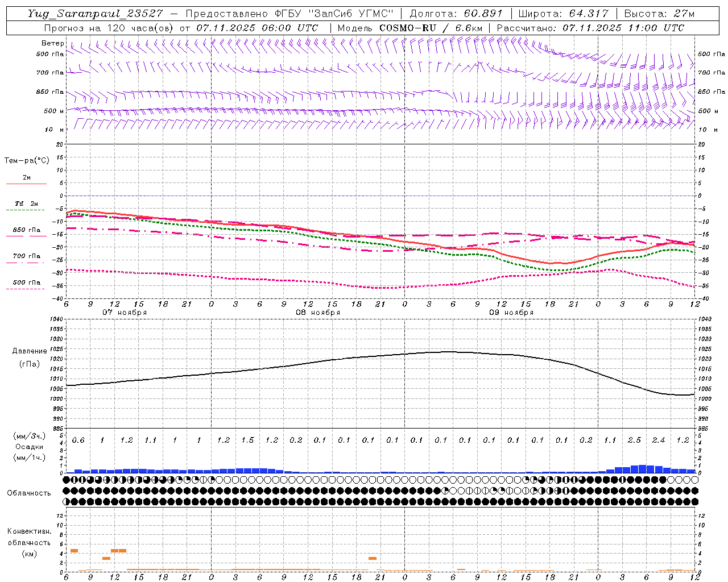This screenshot has height=582, width=728.
Task: Click the 'Конвективн.' convective cloud label
Action: point(29,531)
